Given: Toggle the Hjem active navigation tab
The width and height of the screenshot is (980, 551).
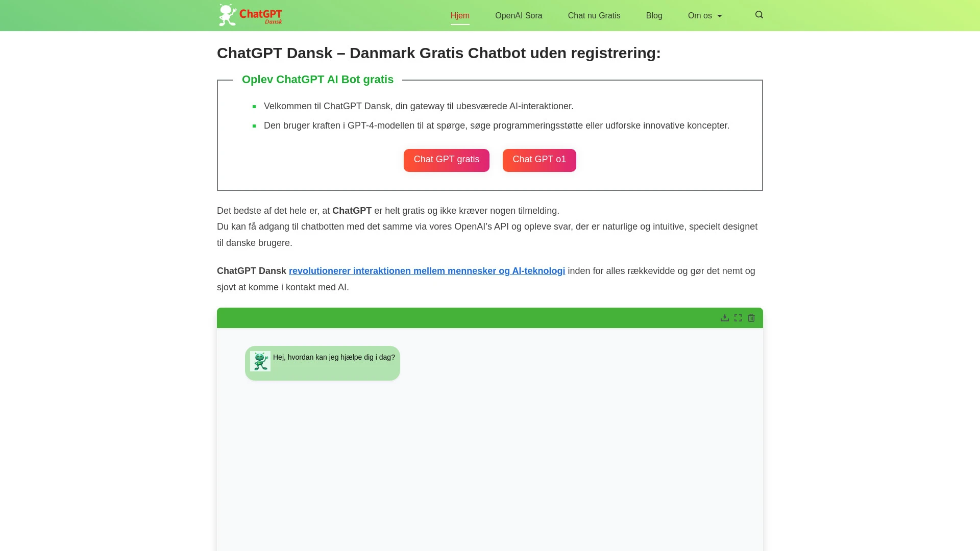Looking at the screenshot, I should click(460, 15).
